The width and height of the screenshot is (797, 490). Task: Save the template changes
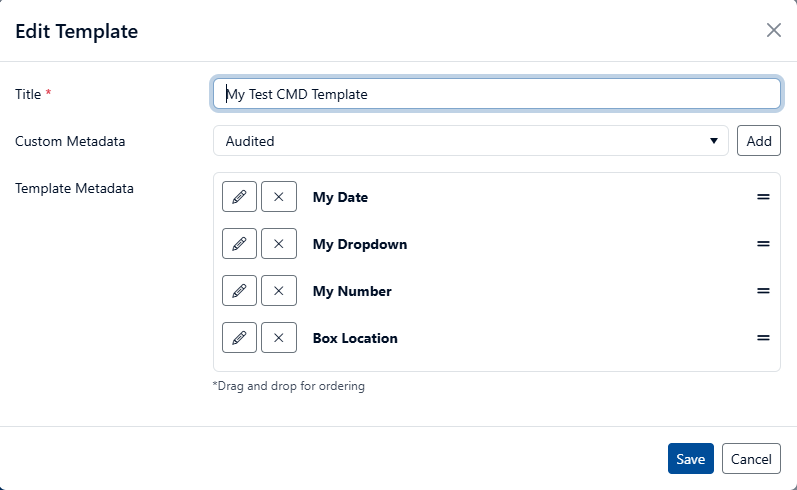690,458
